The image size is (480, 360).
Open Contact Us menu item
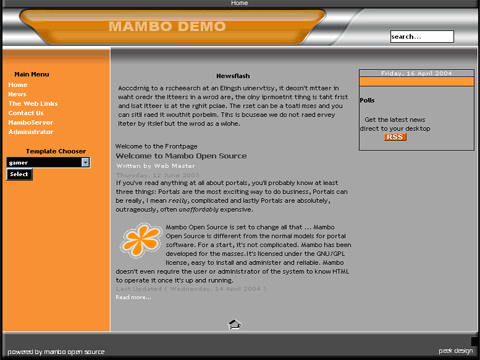(x=26, y=113)
